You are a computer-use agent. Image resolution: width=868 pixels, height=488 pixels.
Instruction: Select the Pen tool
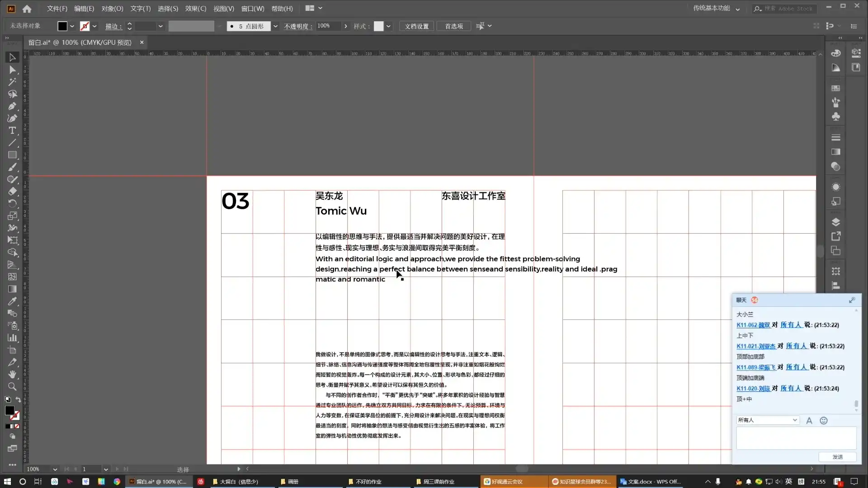[12, 106]
